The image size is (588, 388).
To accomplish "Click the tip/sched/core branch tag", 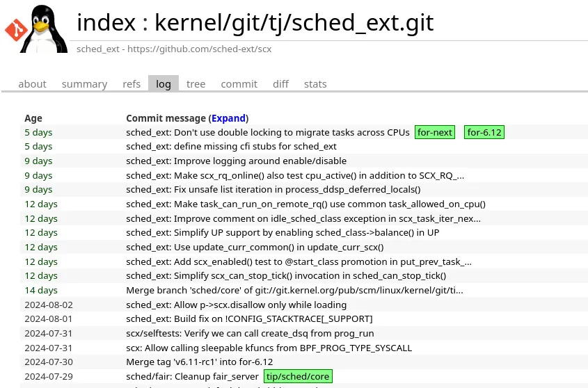I will tap(298, 377).
